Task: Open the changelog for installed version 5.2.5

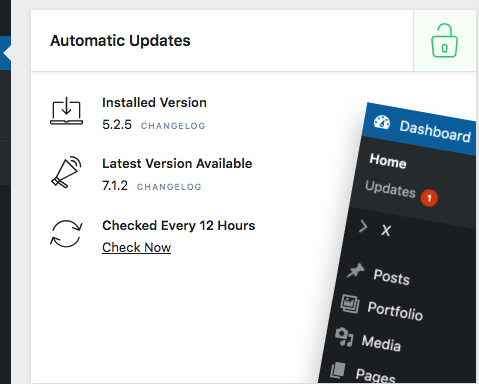Action: click(x=173, y=126)
